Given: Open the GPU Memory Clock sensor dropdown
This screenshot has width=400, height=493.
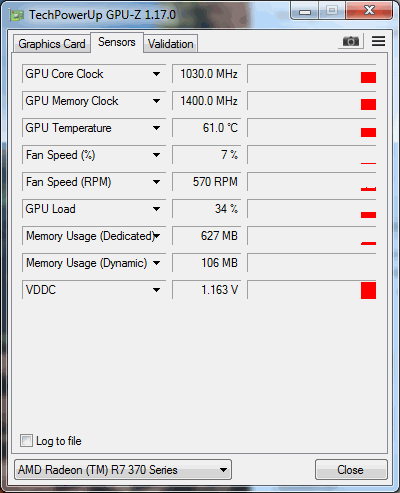Looking at the screenshot, I should 156,101.
